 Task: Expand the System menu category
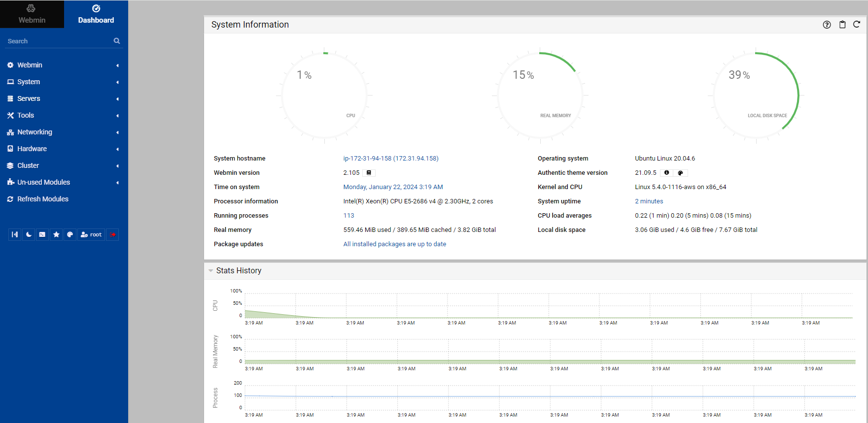click(x=64, y=82)
